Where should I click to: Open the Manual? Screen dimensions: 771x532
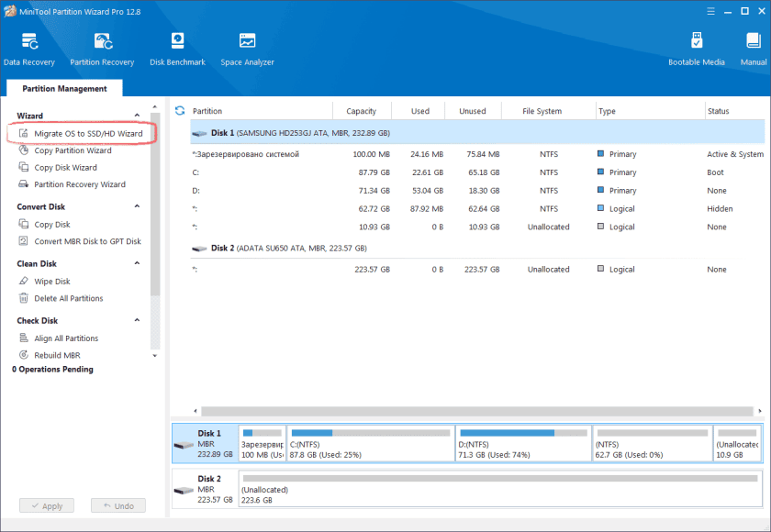pos(752,46)
